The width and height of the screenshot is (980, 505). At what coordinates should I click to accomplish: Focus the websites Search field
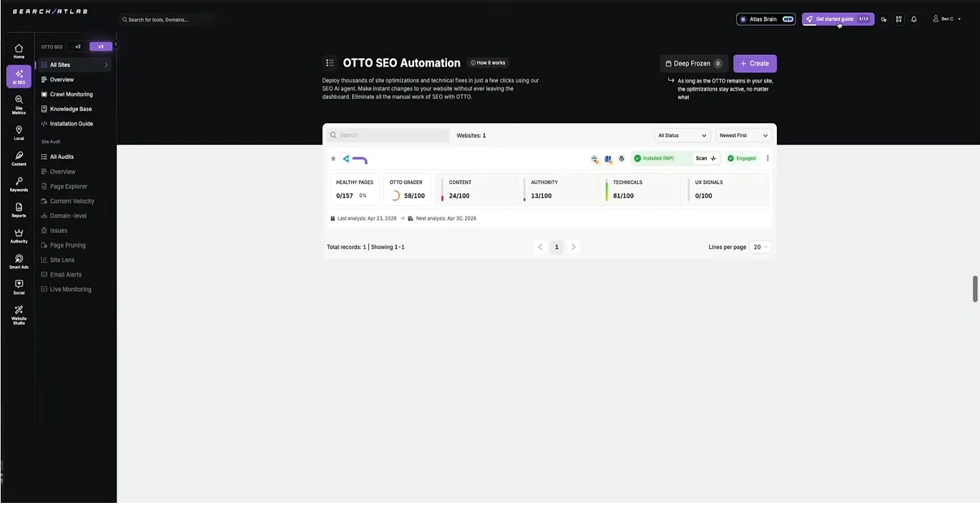coord(388,135)
